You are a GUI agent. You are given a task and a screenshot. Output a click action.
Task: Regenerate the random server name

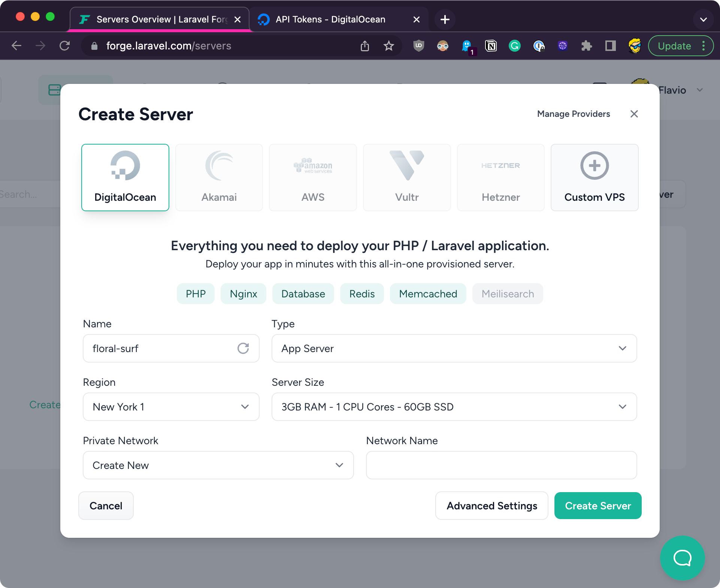coord(243,348)
